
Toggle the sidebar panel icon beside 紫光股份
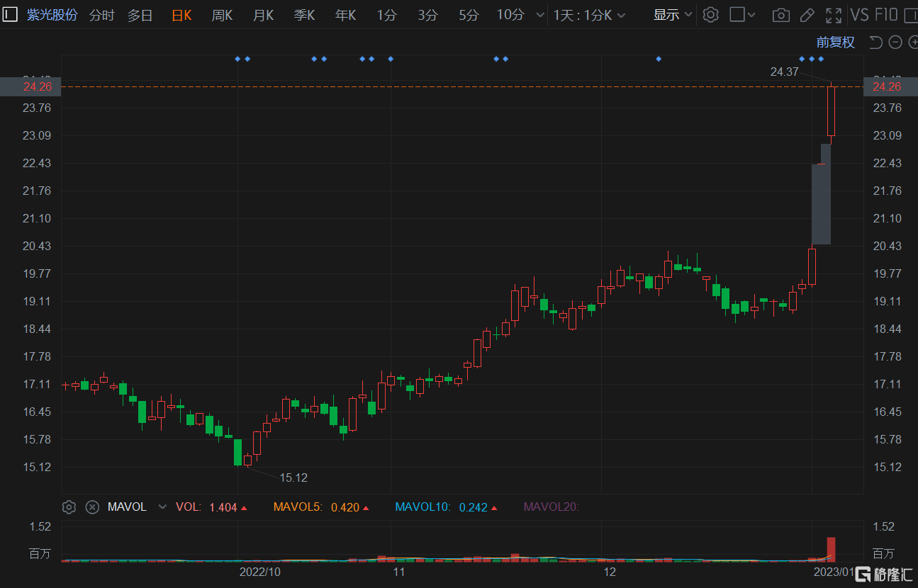tap(10, 14)
